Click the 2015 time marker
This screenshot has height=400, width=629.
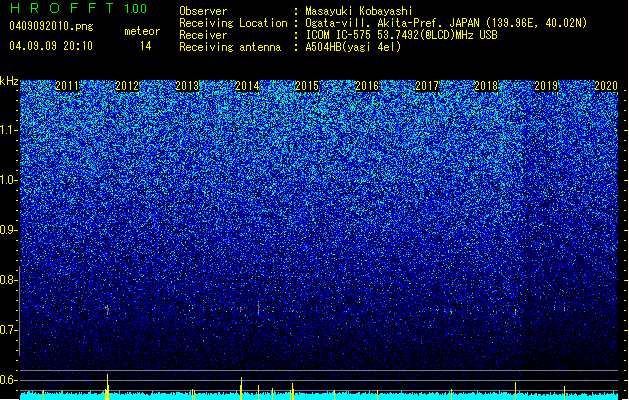pos(307,86)
